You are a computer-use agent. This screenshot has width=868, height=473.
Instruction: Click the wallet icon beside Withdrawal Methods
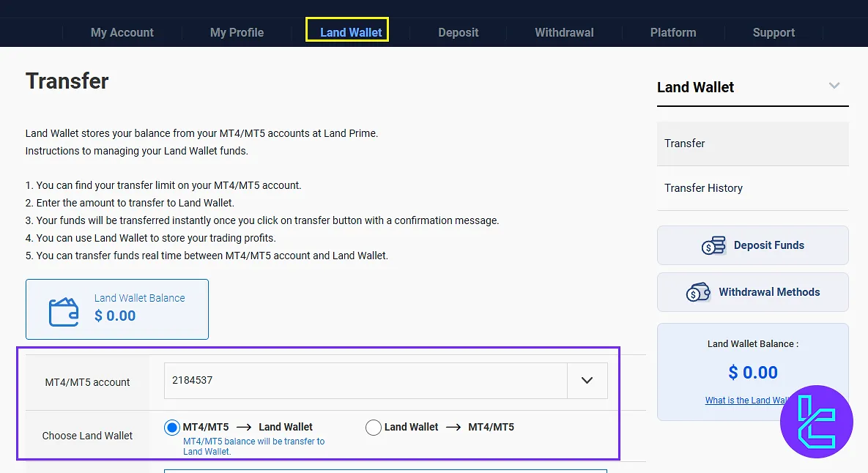[x=698, y=292]
